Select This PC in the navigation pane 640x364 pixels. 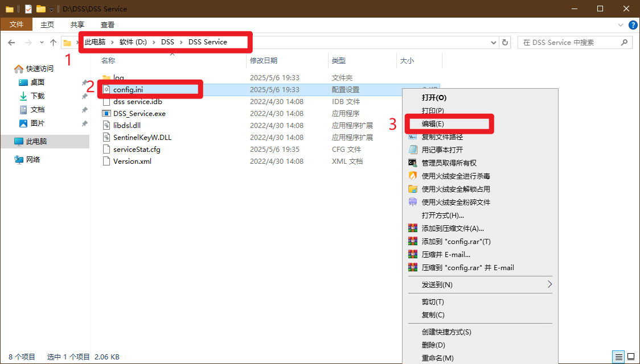tap(36, 141)
